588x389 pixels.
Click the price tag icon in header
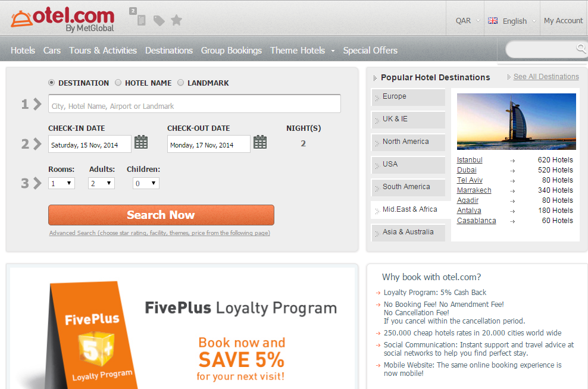[x=159, y=21]
